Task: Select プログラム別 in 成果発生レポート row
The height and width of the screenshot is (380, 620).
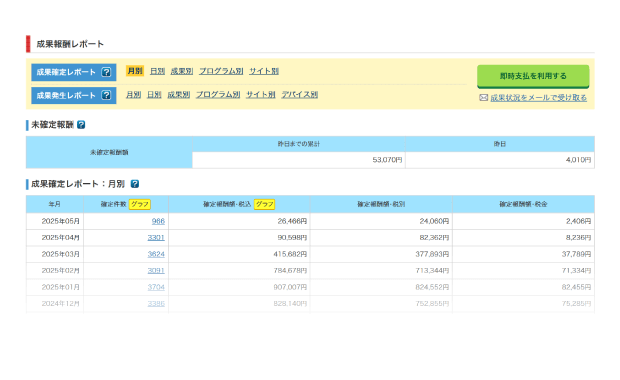Action: point(218,95)
